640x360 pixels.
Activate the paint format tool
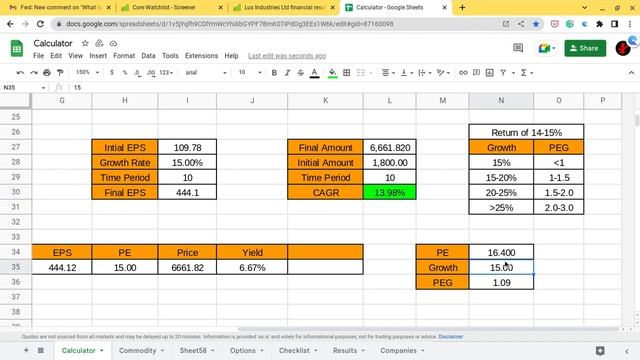click(x=60, y=73)
